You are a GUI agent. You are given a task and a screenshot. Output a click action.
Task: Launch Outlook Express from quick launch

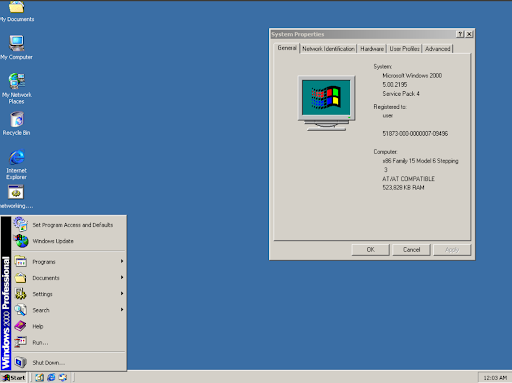(x=63, y=377)
